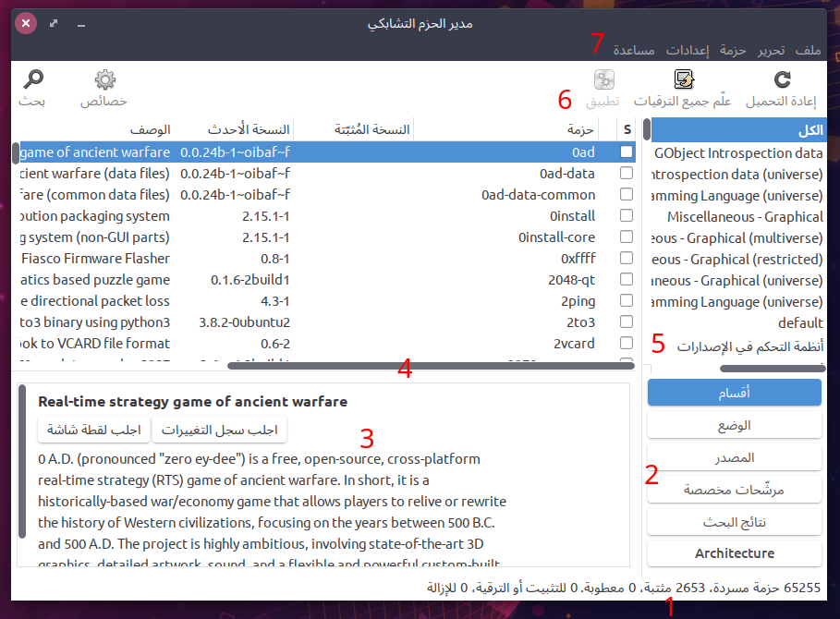The image size is (840, 619).
Task: Open the Settings (إعدادات) menu
Action: (688, 49)
